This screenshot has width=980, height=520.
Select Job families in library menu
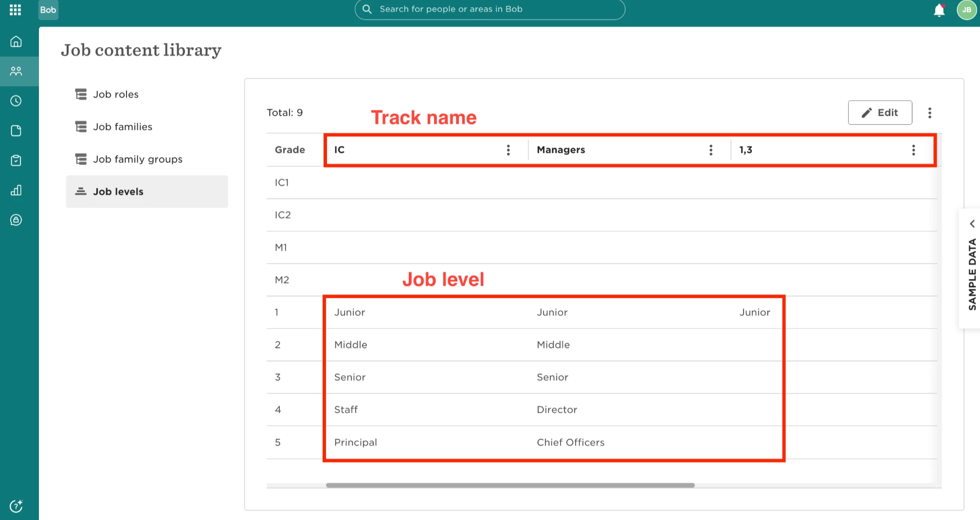(147, 127)
